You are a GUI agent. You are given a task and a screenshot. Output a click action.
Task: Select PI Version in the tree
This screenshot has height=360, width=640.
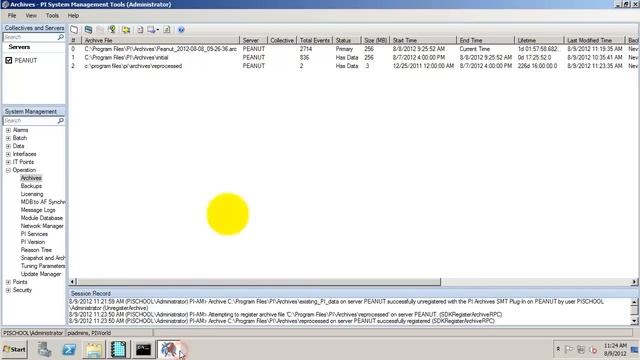tap(33, 242)
